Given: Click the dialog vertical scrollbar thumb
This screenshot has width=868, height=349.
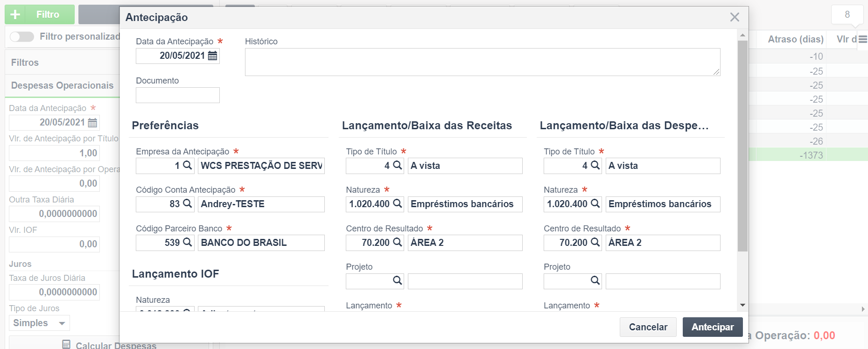Looking at the screenshot, I should 742,146.
